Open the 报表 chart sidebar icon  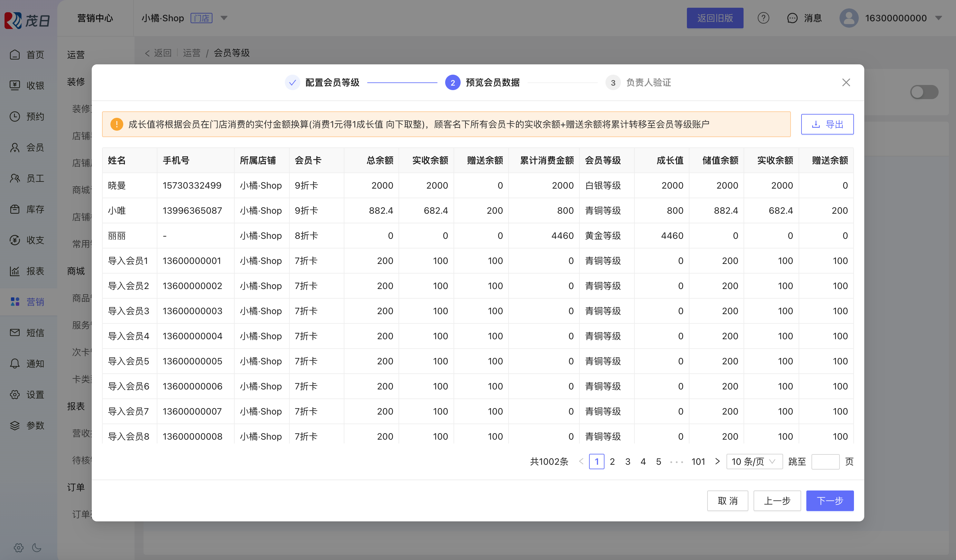15,271
